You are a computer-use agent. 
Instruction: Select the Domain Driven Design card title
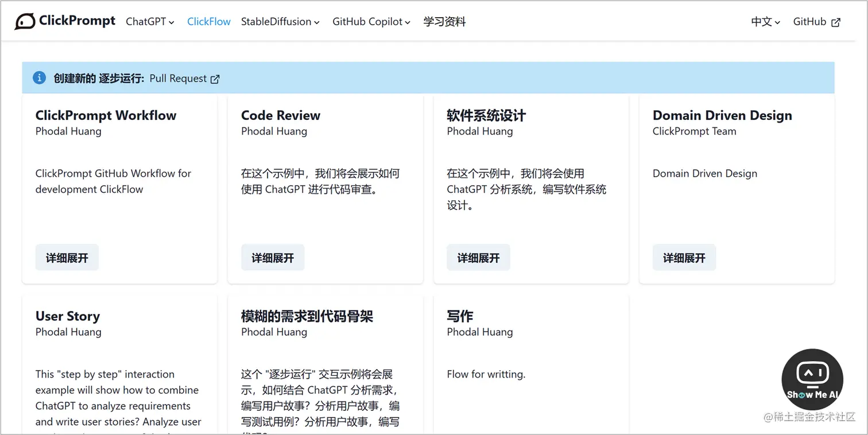pos(722,115)
